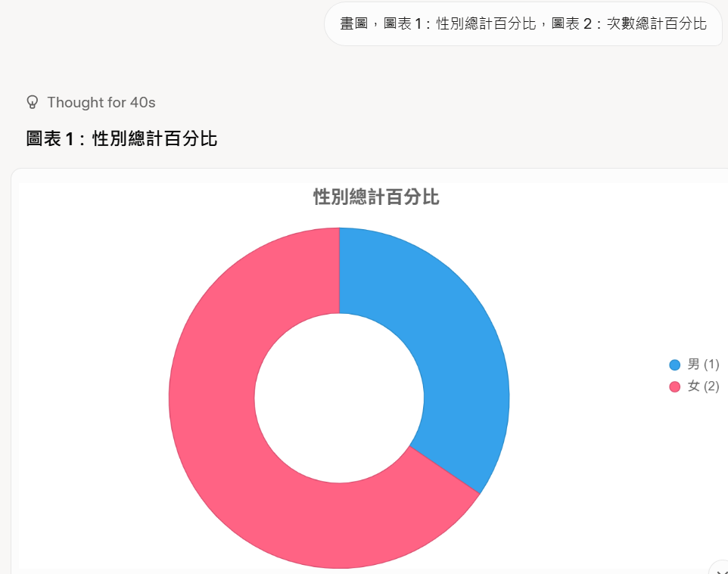Click the 男 (1) legend label
Screen dimensions: 728x574
coord(703,365)
